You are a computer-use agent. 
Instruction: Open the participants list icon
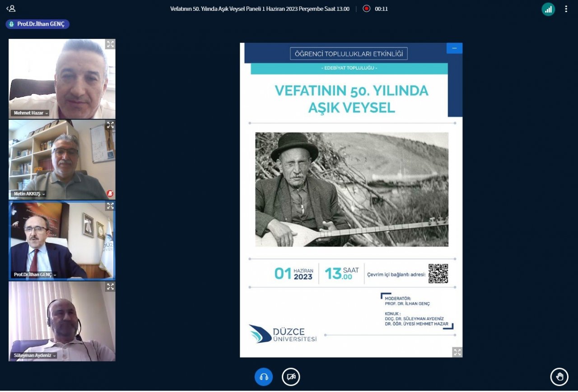point(11,9)
